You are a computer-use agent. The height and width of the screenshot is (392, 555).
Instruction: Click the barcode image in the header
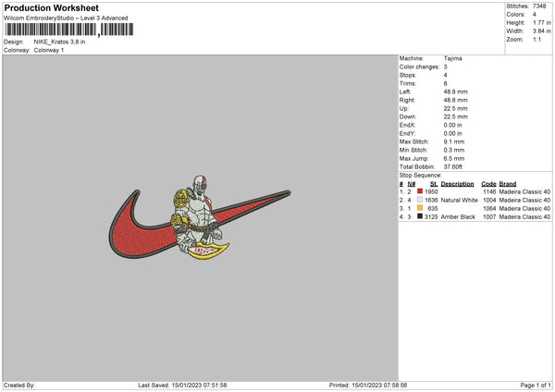[69, 30]
